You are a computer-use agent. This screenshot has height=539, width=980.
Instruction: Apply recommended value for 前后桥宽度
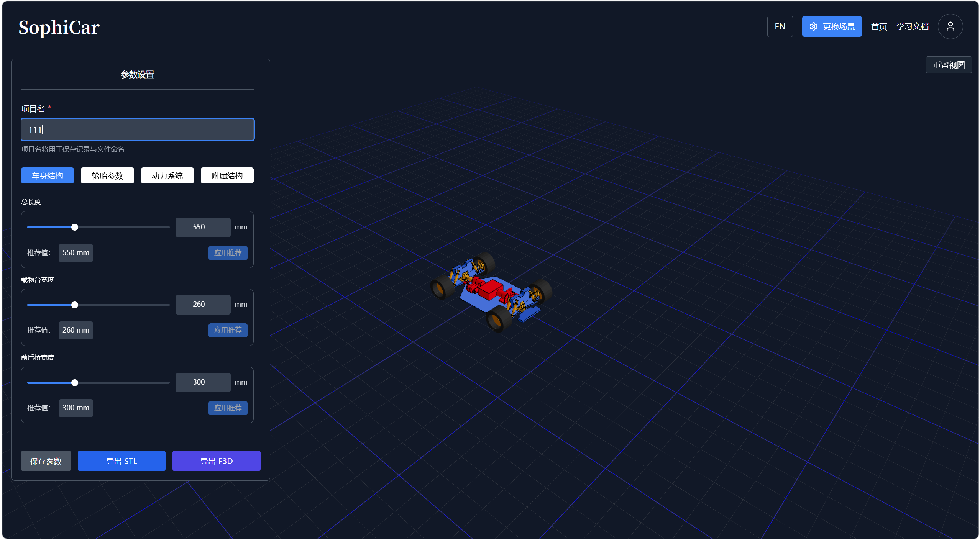click(x=228, y=408)
